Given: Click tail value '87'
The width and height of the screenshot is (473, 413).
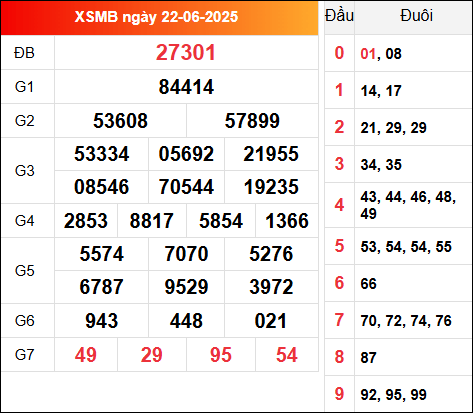Looking at the screenshot, I should [368, 358].
